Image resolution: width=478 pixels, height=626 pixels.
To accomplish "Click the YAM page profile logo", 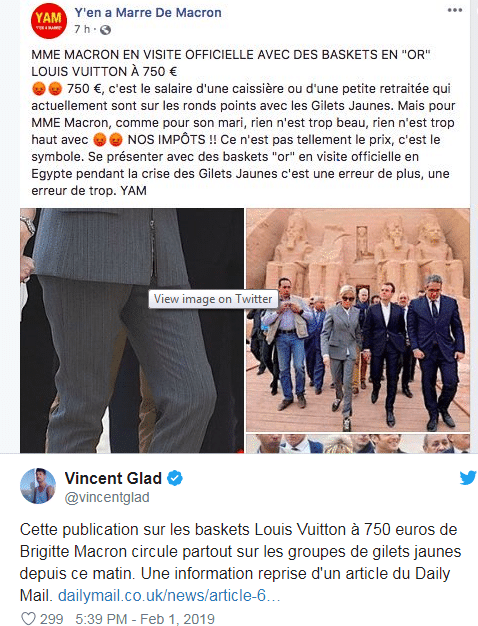I will (49, 20).
